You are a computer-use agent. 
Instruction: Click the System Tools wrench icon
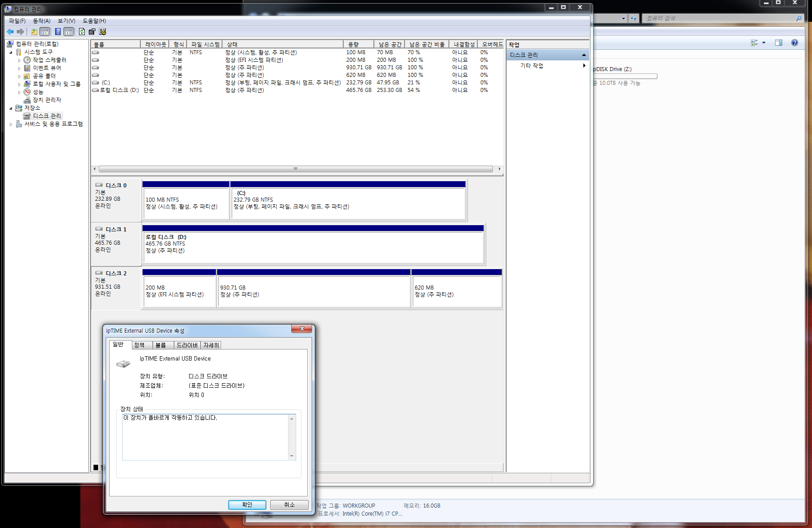(x=19, y=52)
